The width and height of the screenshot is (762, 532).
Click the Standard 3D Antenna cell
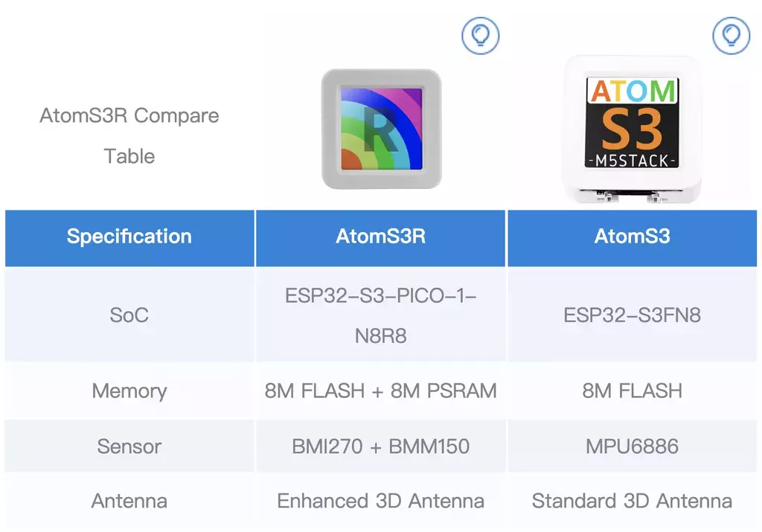633,501
